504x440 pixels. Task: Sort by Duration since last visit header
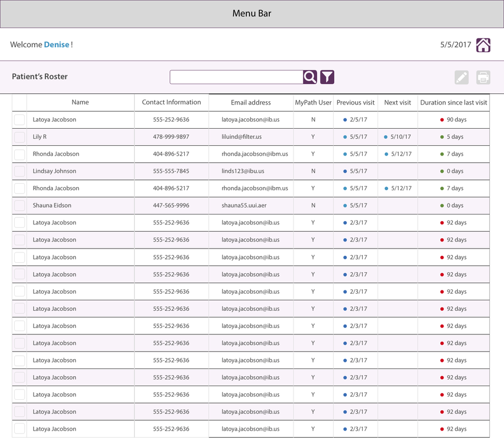click(x=453, y=102)
